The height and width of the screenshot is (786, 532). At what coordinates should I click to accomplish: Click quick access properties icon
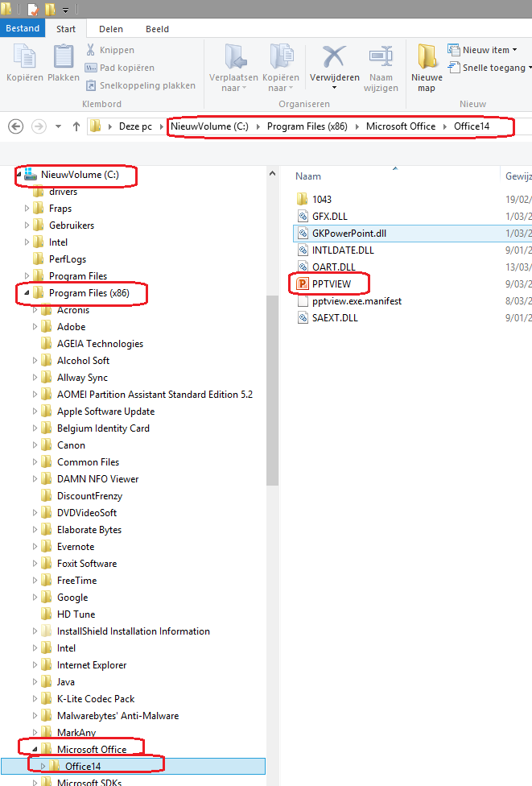coord(33,9)
